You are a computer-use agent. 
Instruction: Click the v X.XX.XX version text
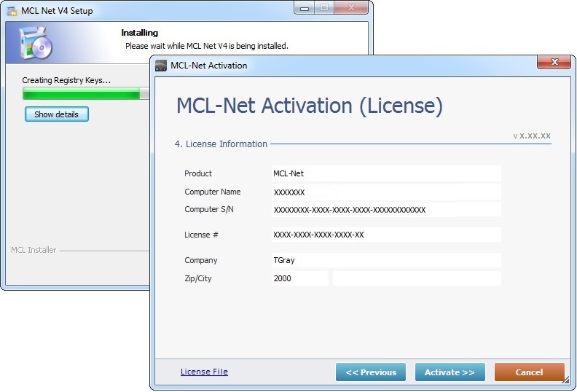[532, 136]
